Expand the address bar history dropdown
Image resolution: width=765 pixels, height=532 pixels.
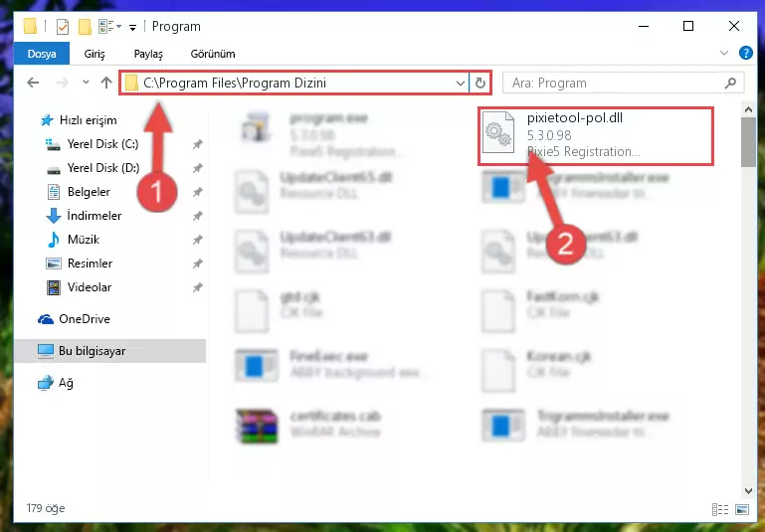pyautogui.click(x=460, y=84)
